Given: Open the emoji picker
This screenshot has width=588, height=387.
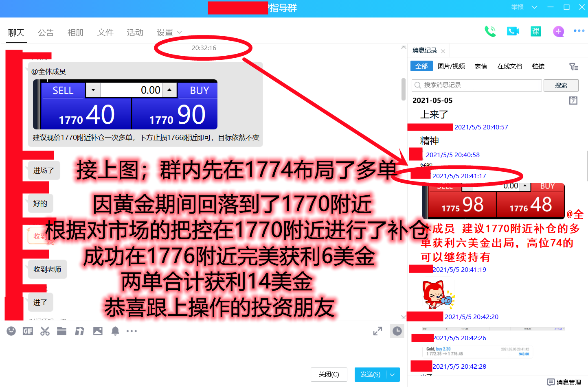Looking at the screenshot, I should tap(11, 331).
